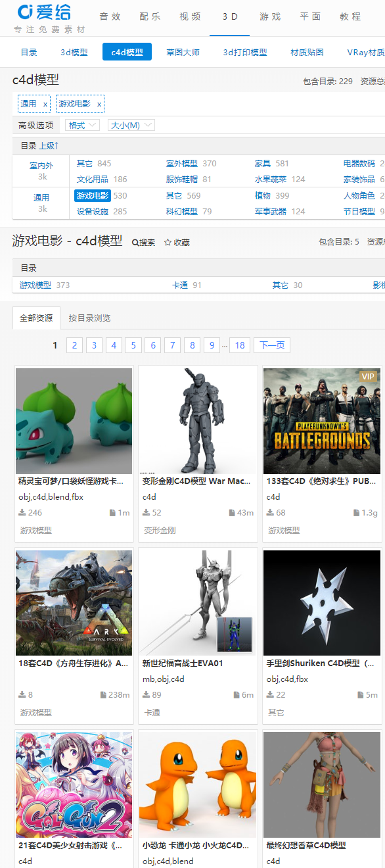Screen dimensions: 385x868
Task: Open the 游戏 top navigation menu
Action: point(270,16)
